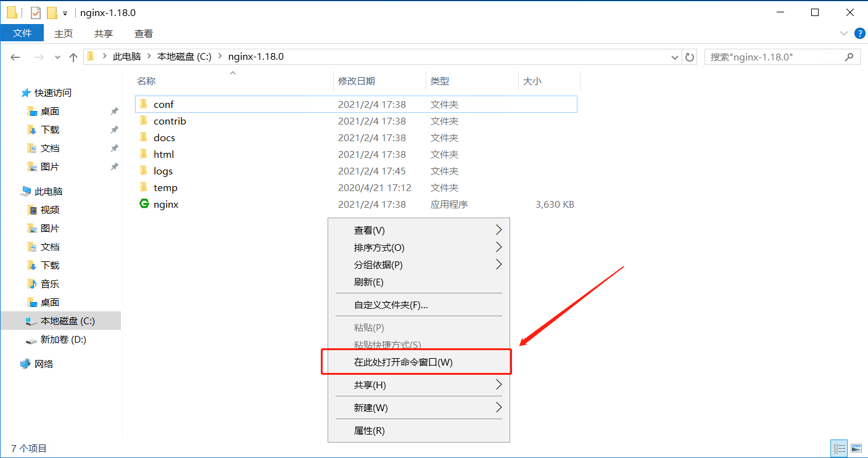Open quick access toolbar customize dropdown
Viewport: 868px width, 458px height.
65,13
